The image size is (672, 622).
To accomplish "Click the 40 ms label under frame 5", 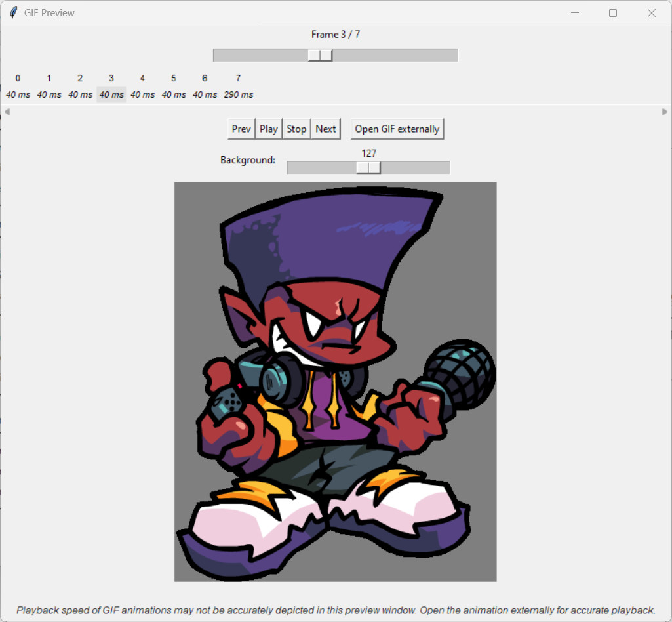I will [x=174, y=94].
